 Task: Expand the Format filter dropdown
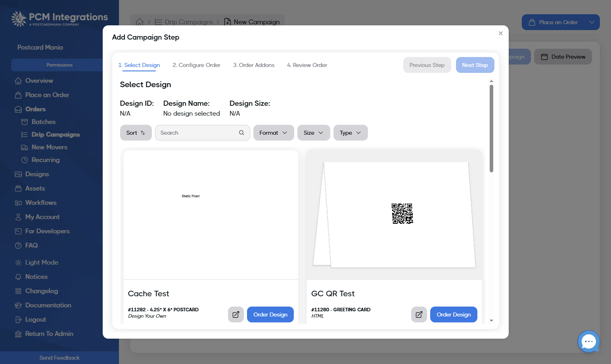click(274, 133)
